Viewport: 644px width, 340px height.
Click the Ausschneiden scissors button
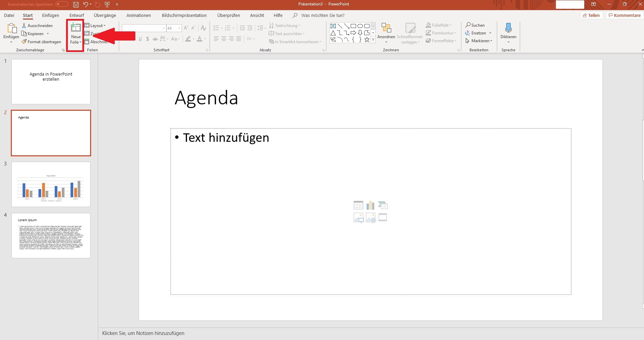point(37,26)
